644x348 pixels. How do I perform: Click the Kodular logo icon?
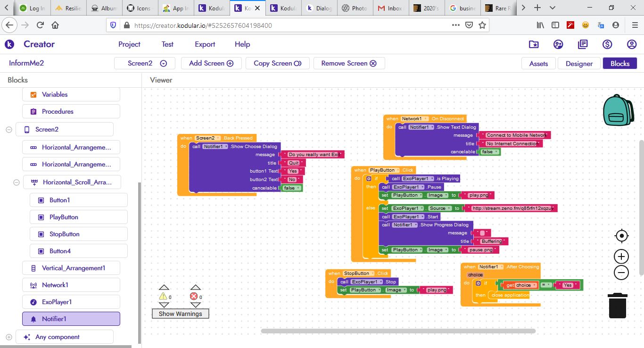click(x=9, y=44)
